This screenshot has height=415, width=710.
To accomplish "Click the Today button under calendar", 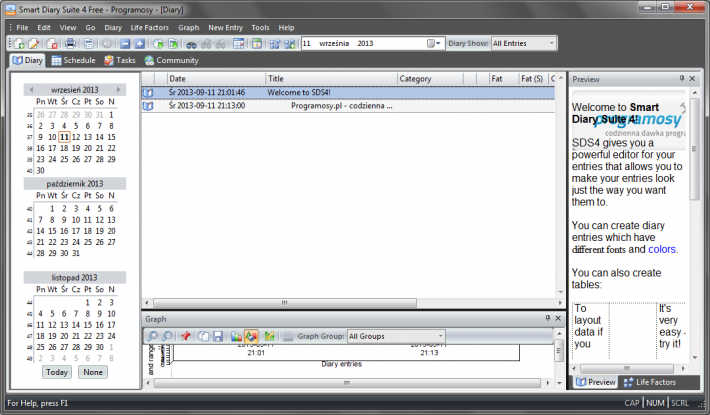I will coord(57,372).
